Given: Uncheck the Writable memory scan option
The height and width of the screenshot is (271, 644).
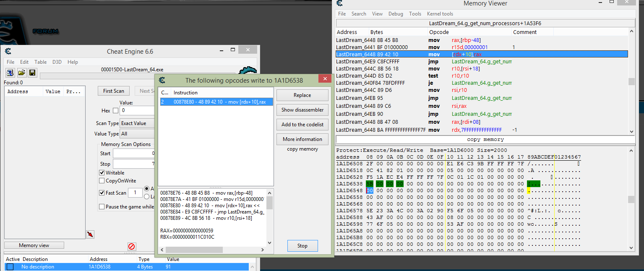Looking at the screenshot, I should click(102, 172).
